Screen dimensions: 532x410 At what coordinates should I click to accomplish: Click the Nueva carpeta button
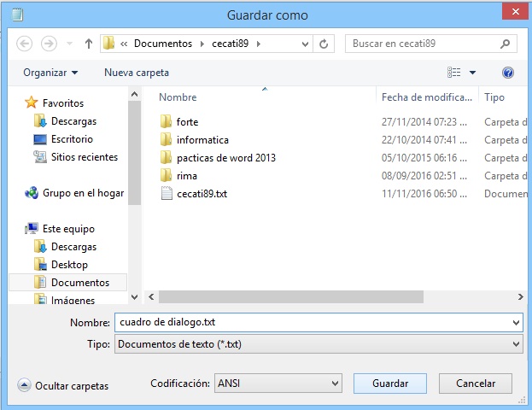point(137,73)
